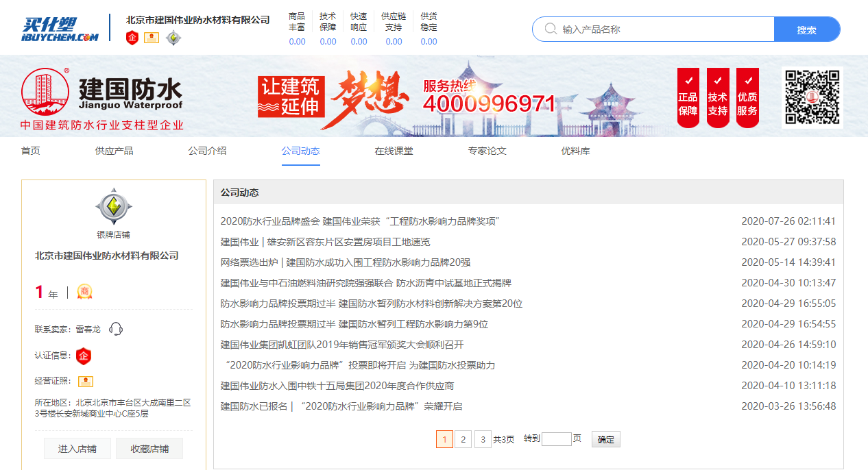Open the 首页 tab
This screenshot has width=868, height=470.
click(x=30, y=151)
